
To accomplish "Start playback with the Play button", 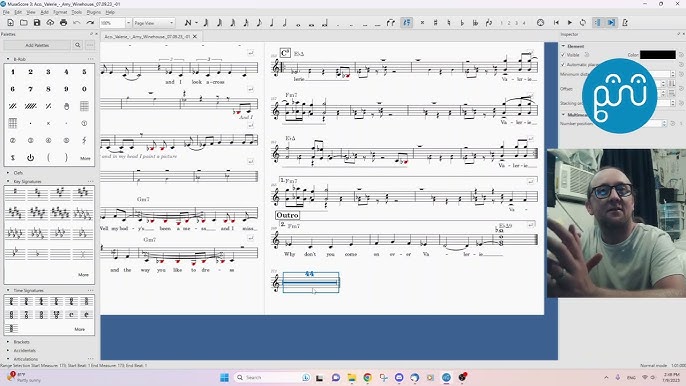I will (x=570, y=23).
